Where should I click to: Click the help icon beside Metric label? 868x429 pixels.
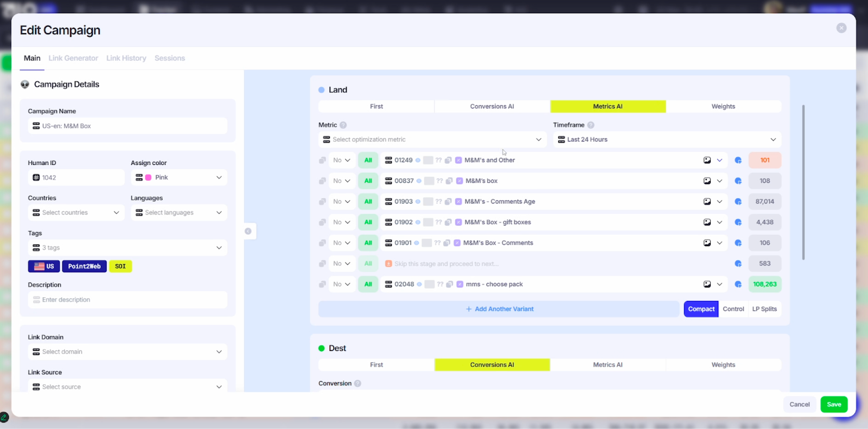[x=343, y=125]
